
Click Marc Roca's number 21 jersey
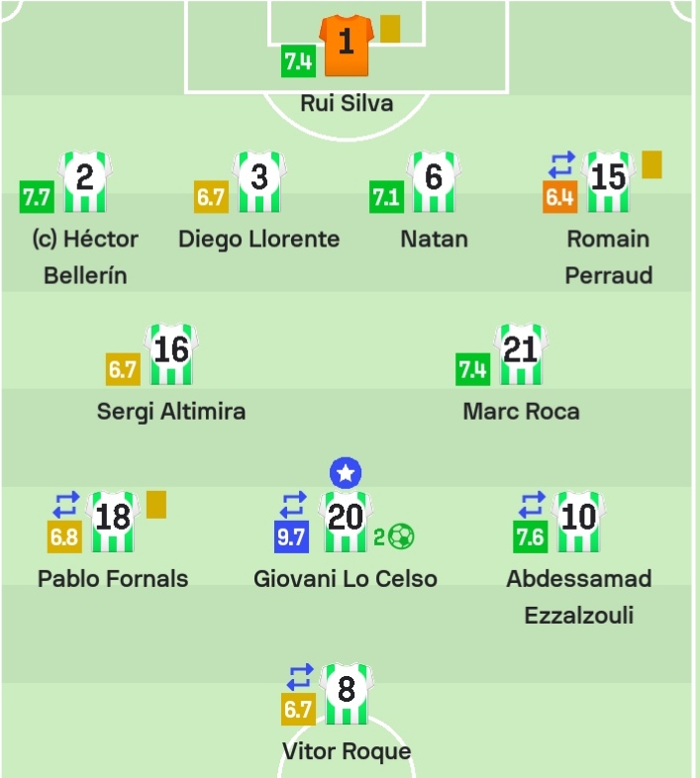[520, 354]
